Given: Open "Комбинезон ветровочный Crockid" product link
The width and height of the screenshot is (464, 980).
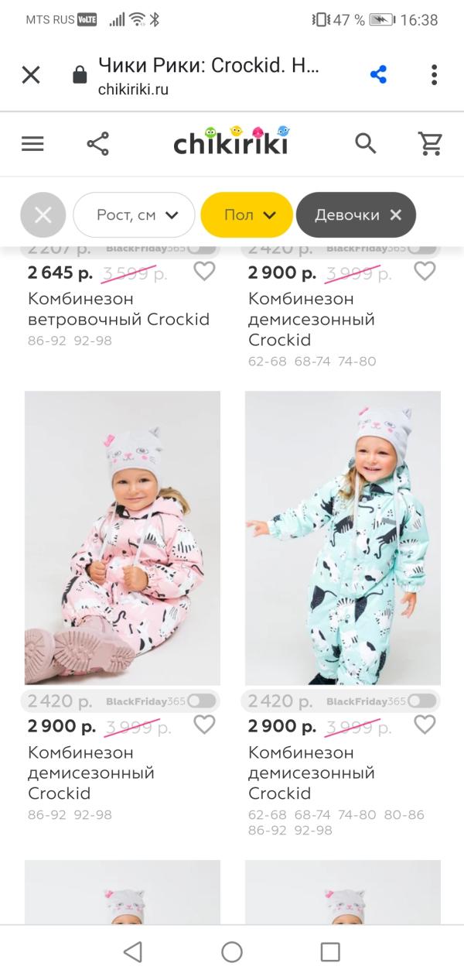Looking at the screenshot, I should pos(118,309).
